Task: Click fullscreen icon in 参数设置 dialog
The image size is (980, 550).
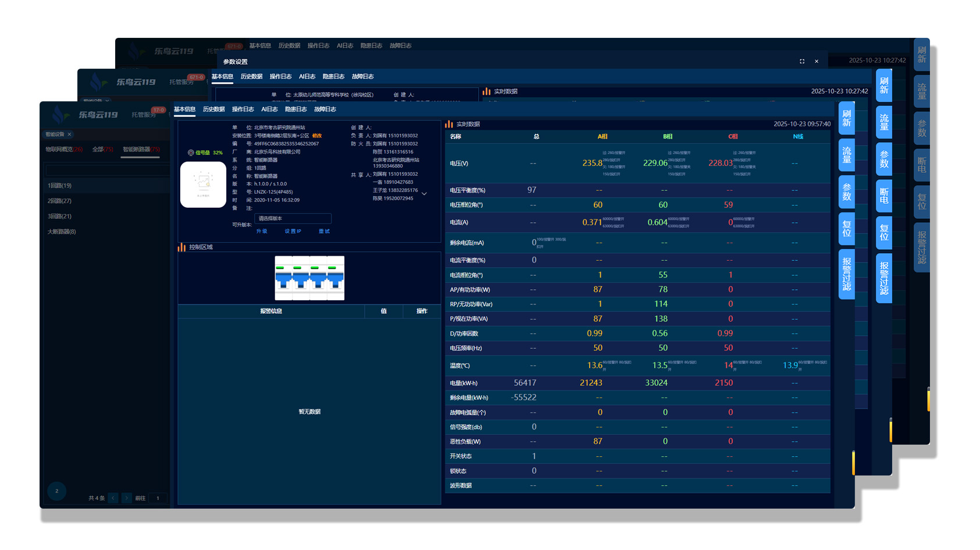Action: [802, 61]
